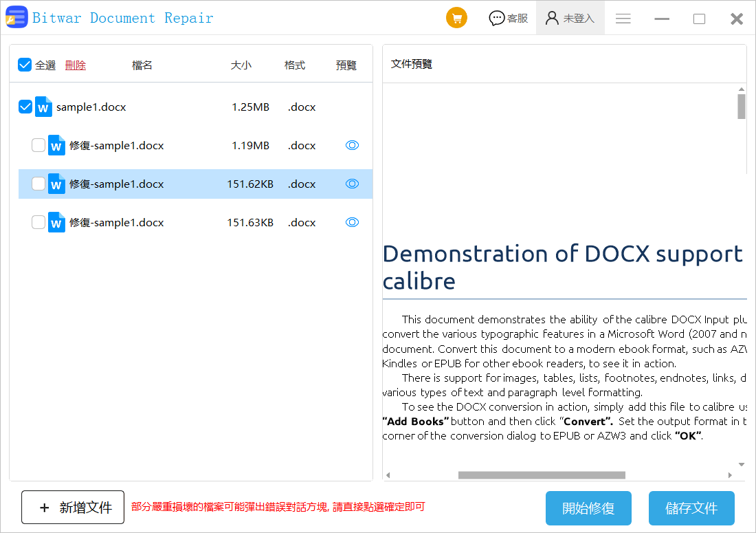756x533 pixels.
Task: Click the 新增文件 add file button
Action: tap(73, 507)
